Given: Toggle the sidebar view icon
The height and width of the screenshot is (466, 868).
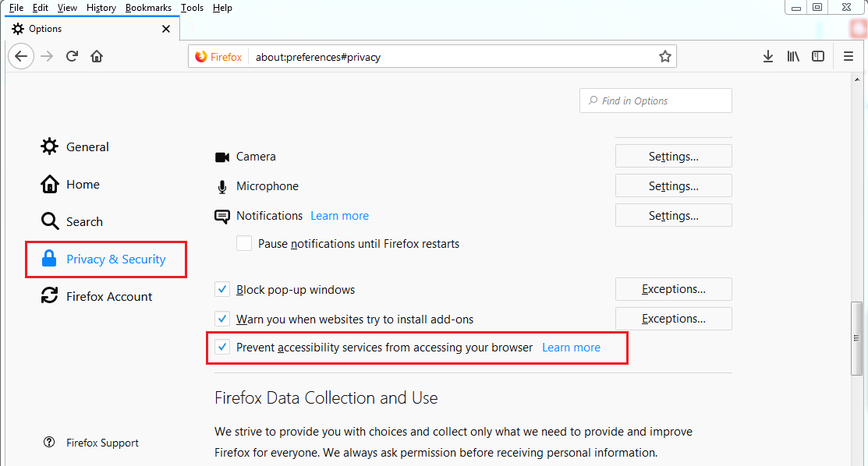Looking at the screenshot, I should [x=817, y=56].
